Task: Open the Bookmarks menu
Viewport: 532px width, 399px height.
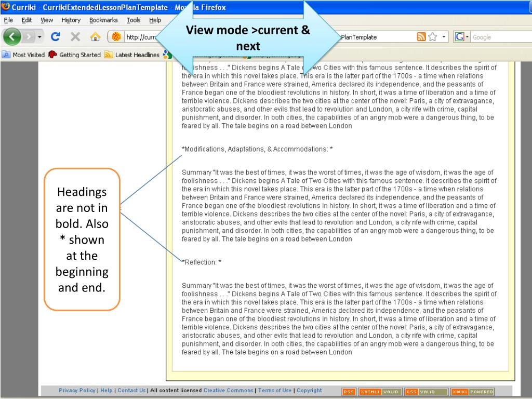Action: tap(103, 20)
